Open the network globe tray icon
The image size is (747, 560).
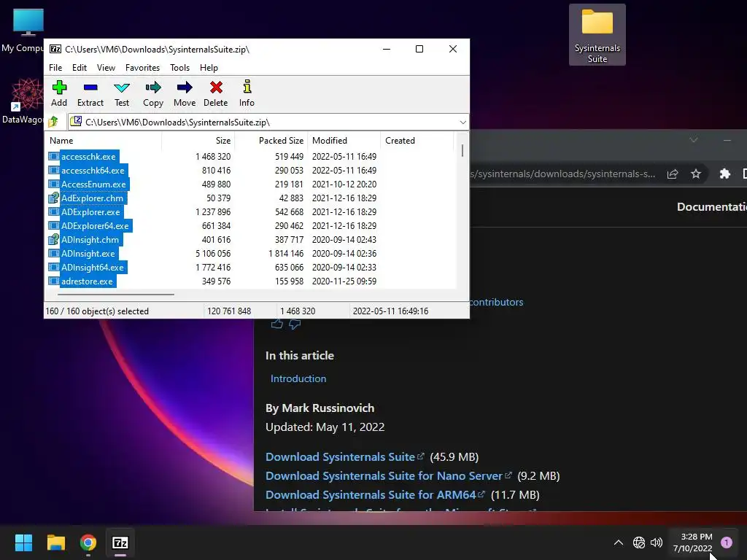pos(639,542)
